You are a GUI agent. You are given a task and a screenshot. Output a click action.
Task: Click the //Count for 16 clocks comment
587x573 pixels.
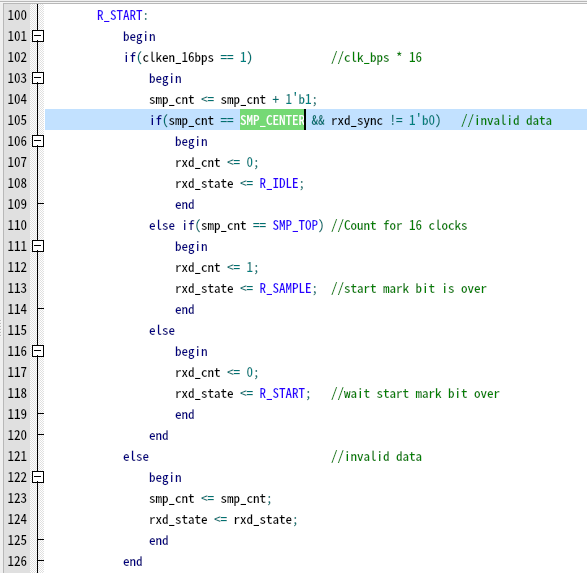pyautogui.click(x=399, y=226)
